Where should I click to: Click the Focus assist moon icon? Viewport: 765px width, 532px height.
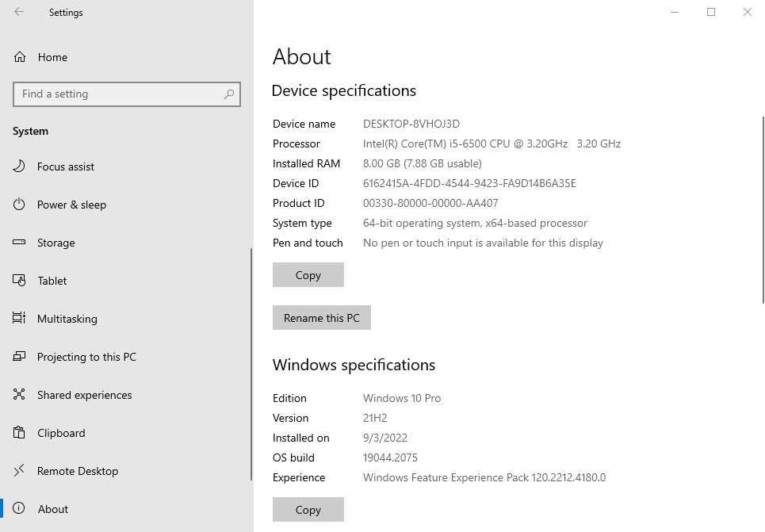coord(19,166)
